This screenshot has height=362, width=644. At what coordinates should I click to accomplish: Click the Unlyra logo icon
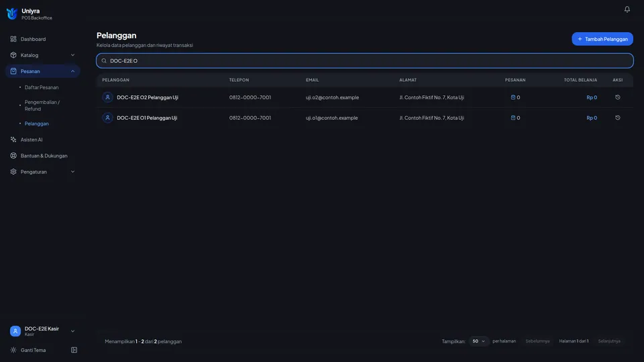tap(12, 14)
